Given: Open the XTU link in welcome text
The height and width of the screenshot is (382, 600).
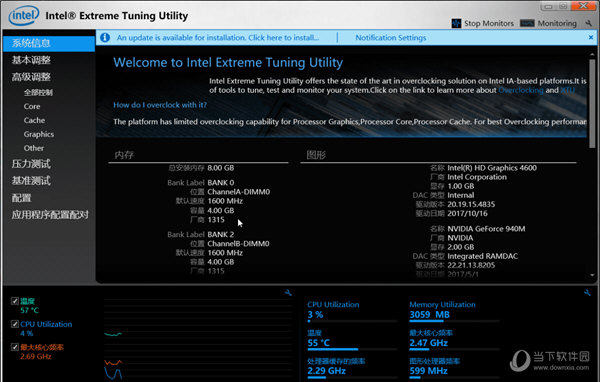Looking at the screenshot, I should click(567, 90).
